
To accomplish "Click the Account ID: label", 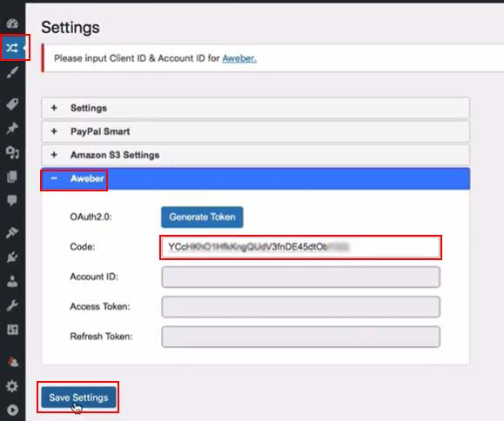I will [94, 277].
